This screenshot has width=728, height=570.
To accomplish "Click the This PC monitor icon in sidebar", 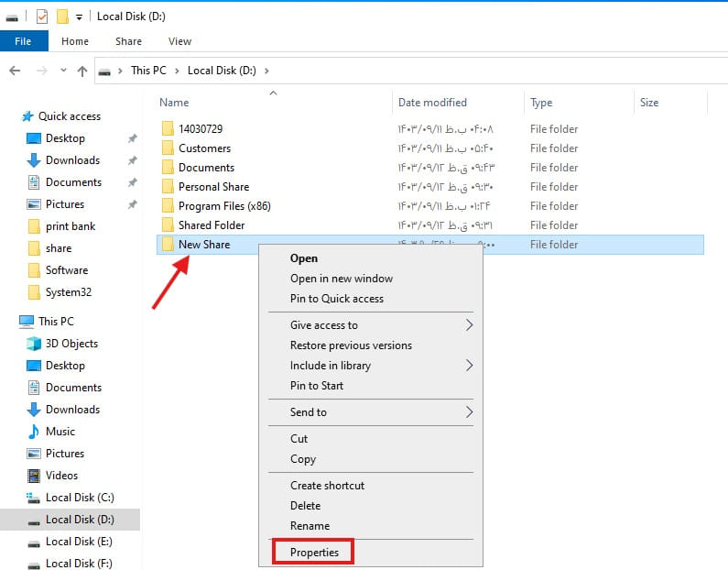I will (x=27, y=322).
